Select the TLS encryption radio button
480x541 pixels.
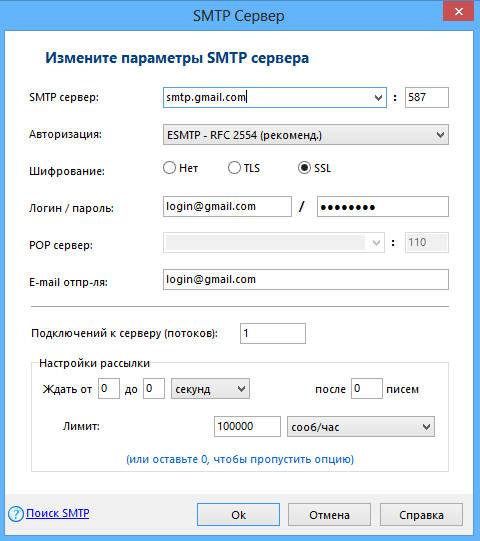(234, 168)
